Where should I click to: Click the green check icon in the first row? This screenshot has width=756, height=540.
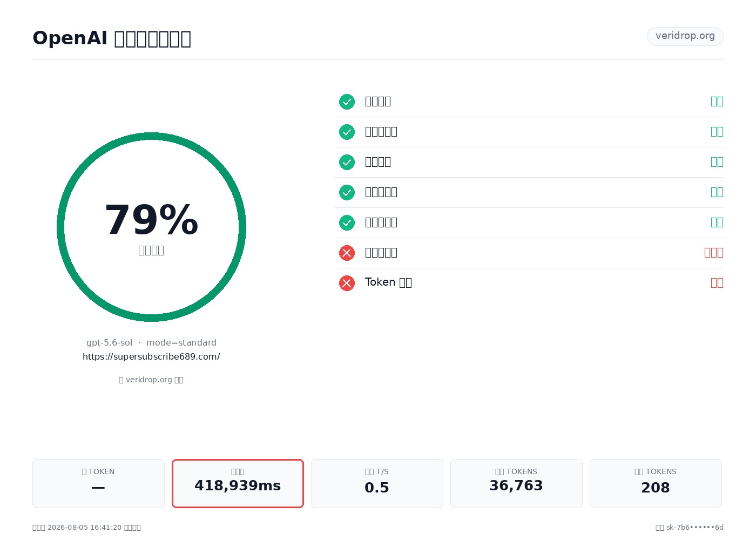(347, 102)
